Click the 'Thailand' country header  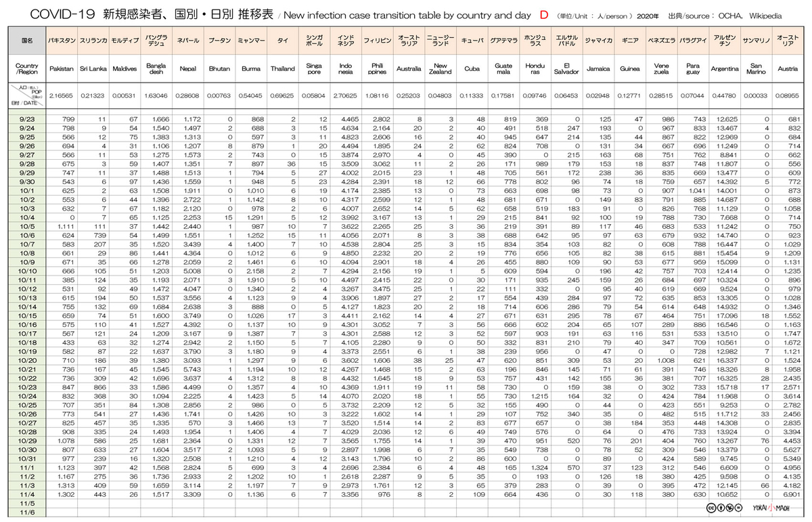(282, 69)
